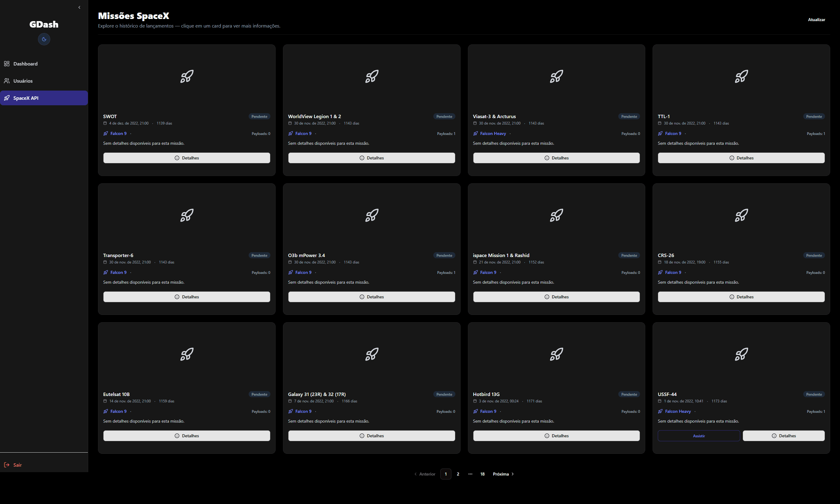
Task: Click pagination ellipsis for more pages
Action: [470, 474]
